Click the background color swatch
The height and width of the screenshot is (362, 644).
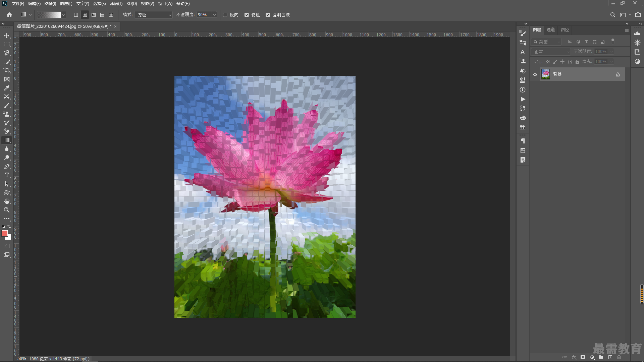click(9, 238)
